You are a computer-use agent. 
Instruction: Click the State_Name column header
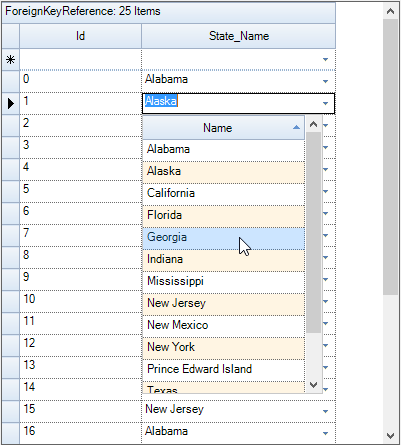pos(239,36)
